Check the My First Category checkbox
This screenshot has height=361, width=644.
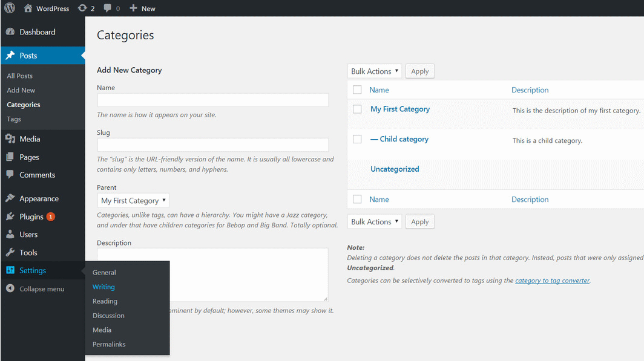click(x=356, y=109)
